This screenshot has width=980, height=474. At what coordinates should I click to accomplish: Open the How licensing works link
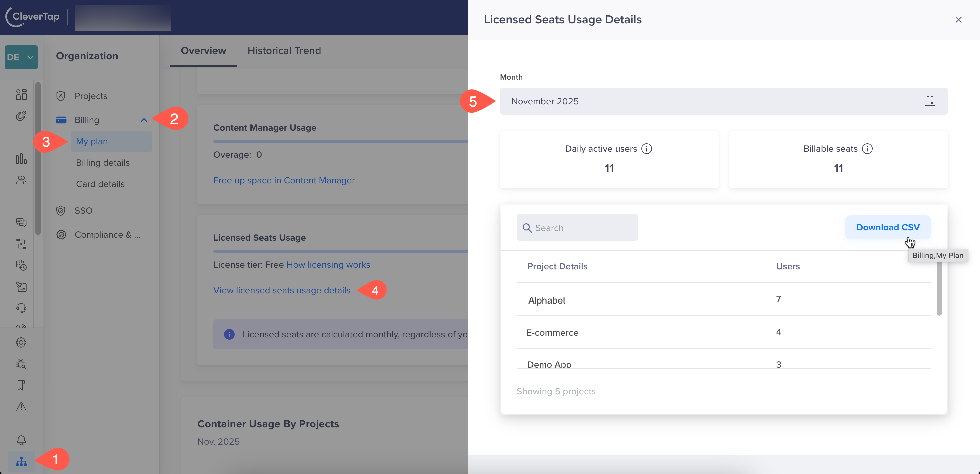[328, 264]
